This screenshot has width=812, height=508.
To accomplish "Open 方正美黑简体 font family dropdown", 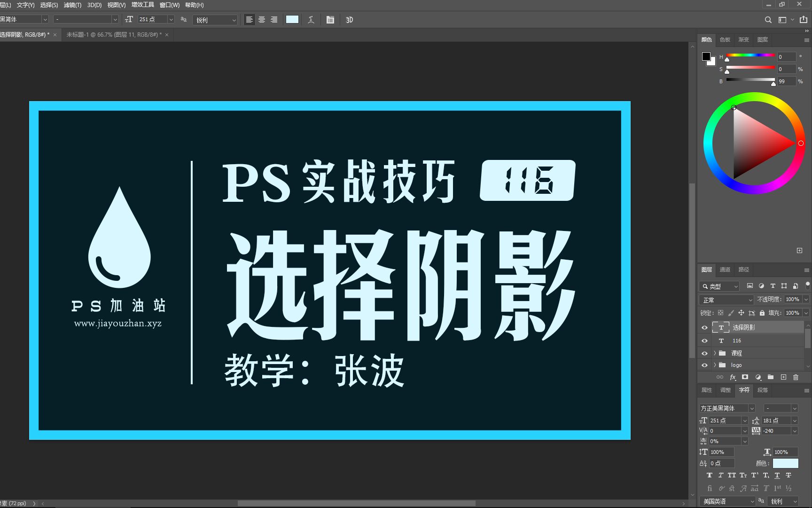I will tap(751, 408).
